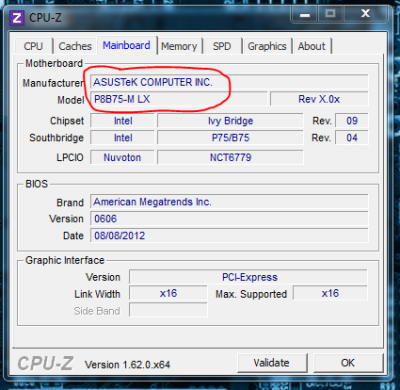Click the Version 1.62.0.x64 text
Viewport: 400px width, 390px height.
[x=127, y=365]
